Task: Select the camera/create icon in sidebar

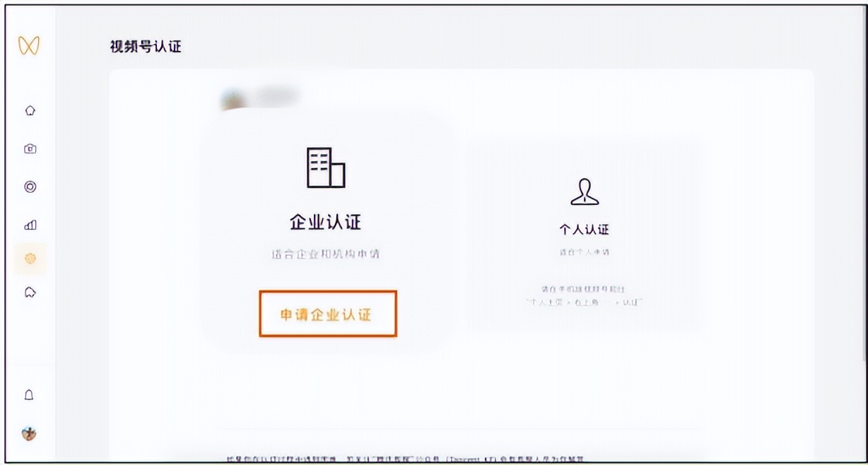Action: point(28,148)
